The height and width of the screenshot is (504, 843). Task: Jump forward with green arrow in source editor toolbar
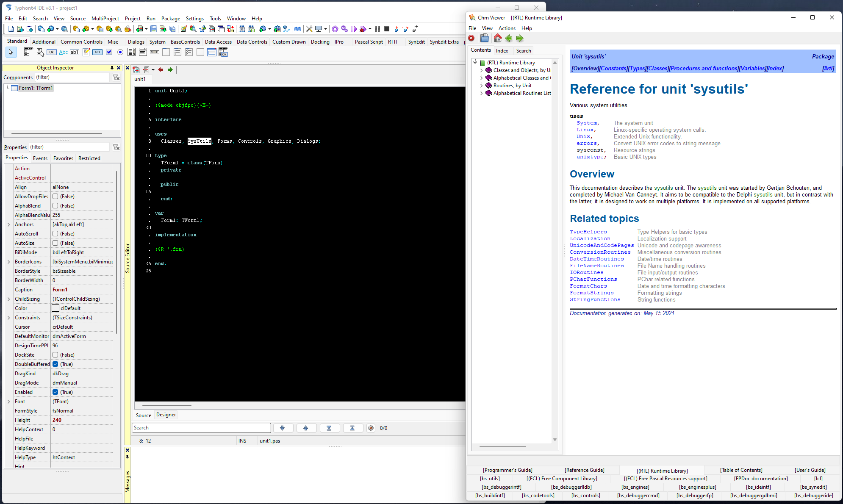click(x=170, y=69)
